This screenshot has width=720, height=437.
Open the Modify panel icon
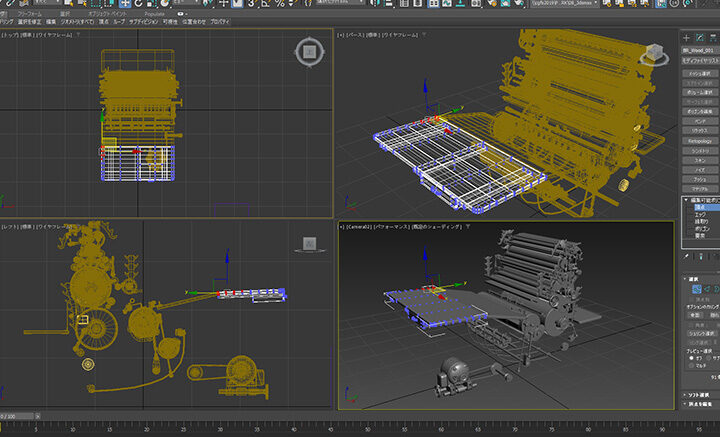point(700,38)
